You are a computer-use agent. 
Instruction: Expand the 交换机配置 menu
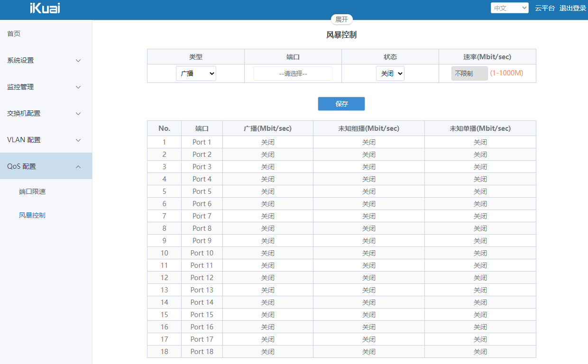click(x=46, y=113)
